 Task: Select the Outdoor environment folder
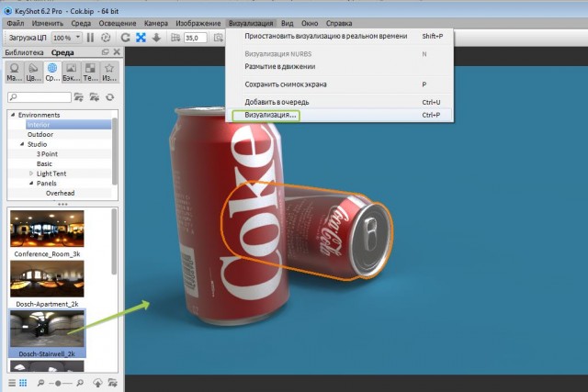(x=41, y=134)
